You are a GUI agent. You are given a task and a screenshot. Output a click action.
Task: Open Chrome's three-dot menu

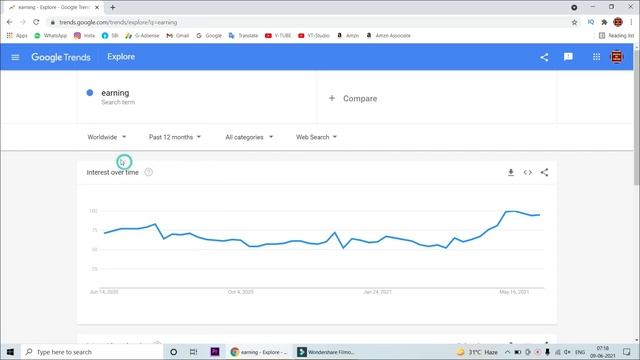coord(631,22)
